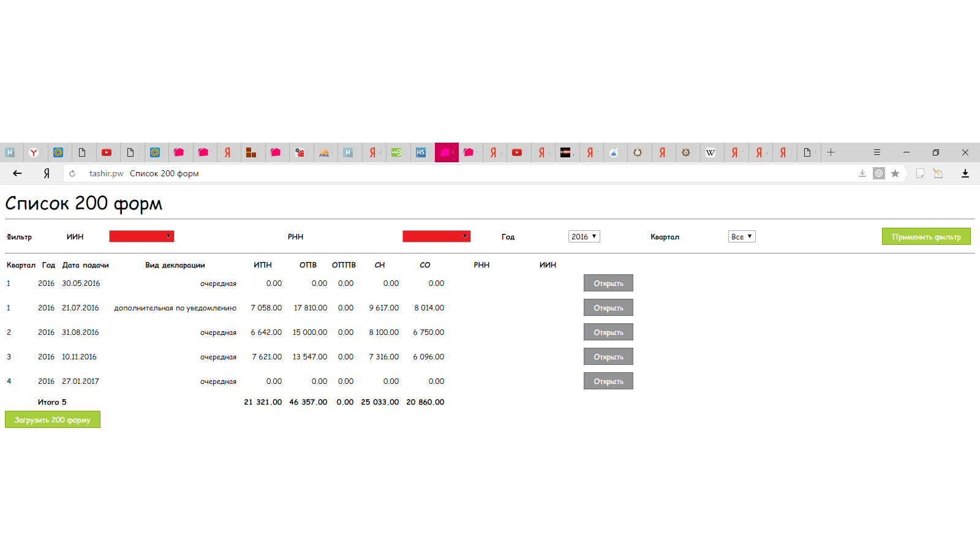Viewport: 980px width, 551px height.
Task: Open a new tab with the plus icon
Action: coord(831,152)
